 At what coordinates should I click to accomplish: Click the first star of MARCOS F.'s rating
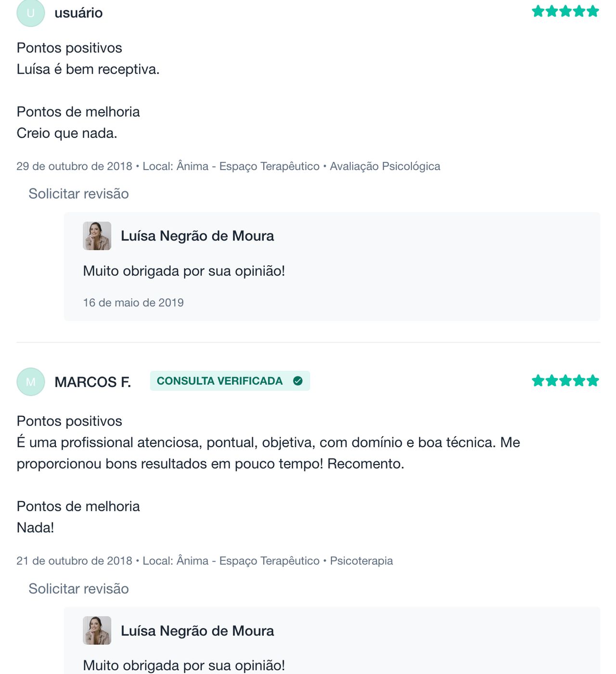(x=538, y=380)
